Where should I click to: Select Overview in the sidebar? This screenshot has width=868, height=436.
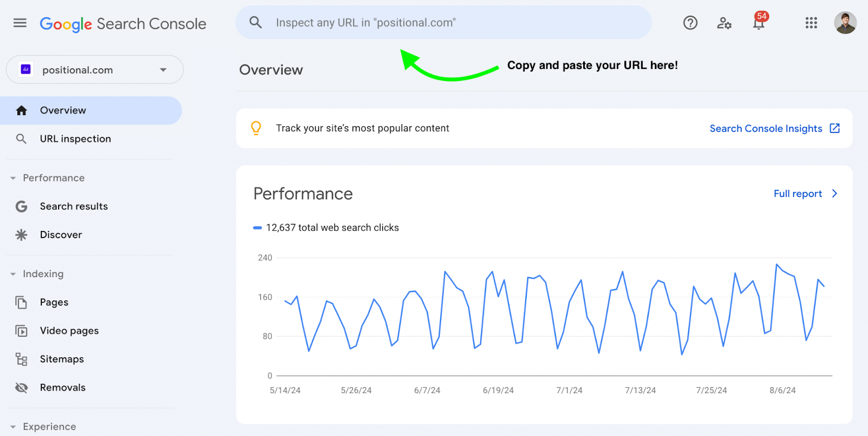pyautogui.click(x=91, y=111)
